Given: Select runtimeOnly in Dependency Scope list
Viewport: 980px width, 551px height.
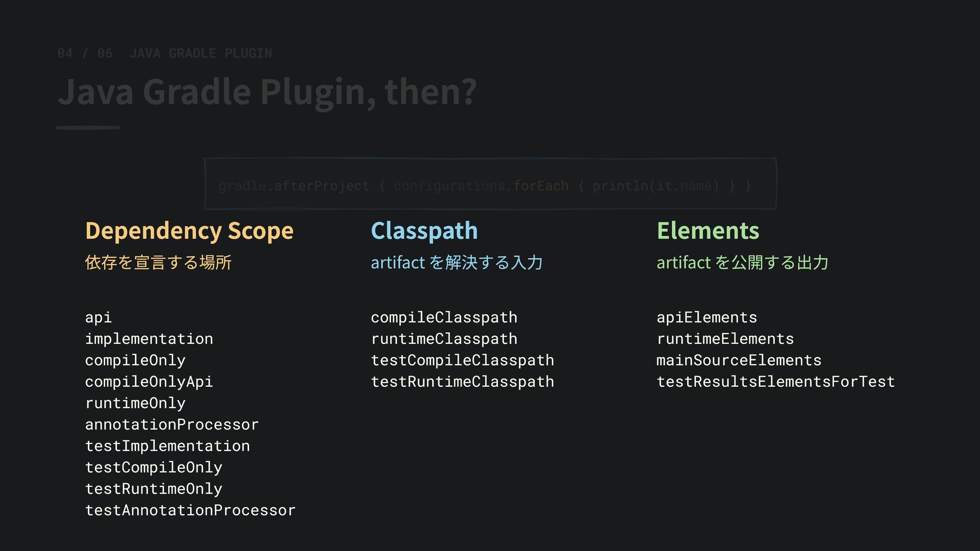Looking at the screenshot, I should (135, 403).
